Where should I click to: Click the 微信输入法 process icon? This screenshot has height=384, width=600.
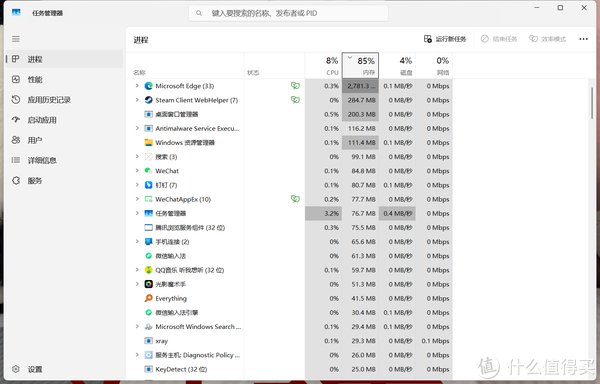[x=148, y=256]
